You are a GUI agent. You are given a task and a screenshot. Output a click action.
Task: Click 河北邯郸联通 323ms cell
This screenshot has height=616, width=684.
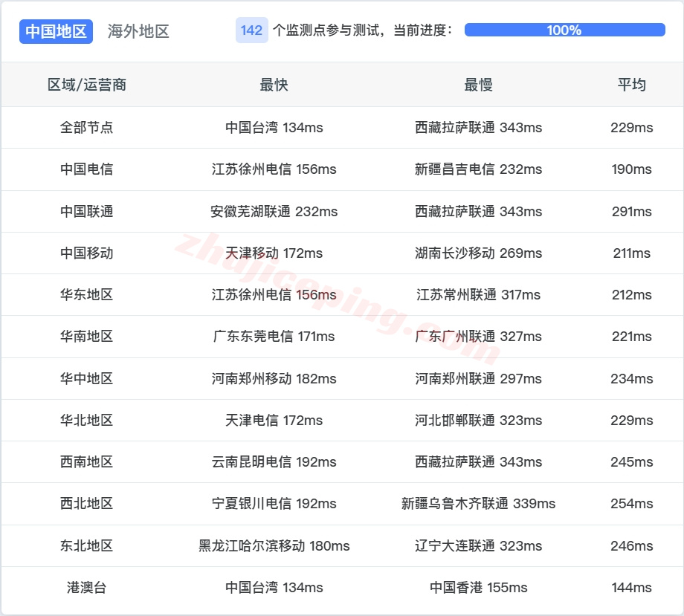click(479, 421)
